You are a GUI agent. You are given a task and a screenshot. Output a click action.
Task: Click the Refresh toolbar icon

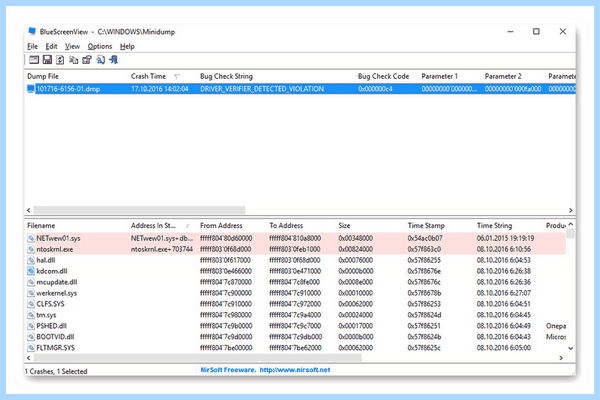click(x=60, y=60)
